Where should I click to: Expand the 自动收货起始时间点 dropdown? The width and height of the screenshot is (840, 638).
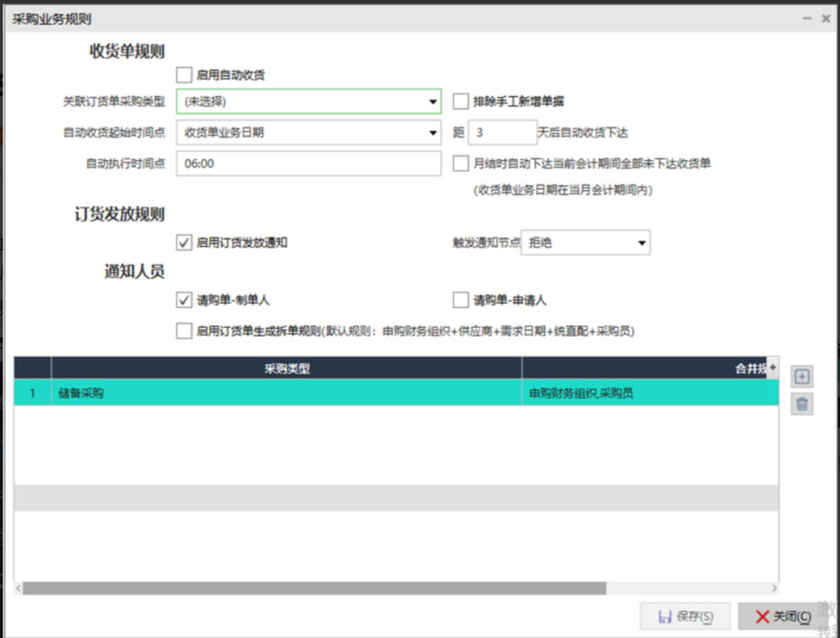tap(433, 133)
